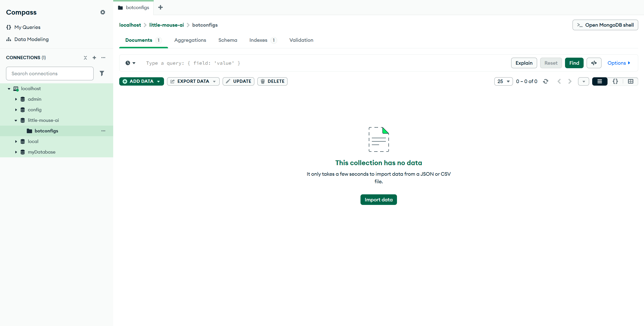The height and width of the screenshot is (326, 644).
Task: Open expand/collapse documents dropdown
Action: pos(584,81)
